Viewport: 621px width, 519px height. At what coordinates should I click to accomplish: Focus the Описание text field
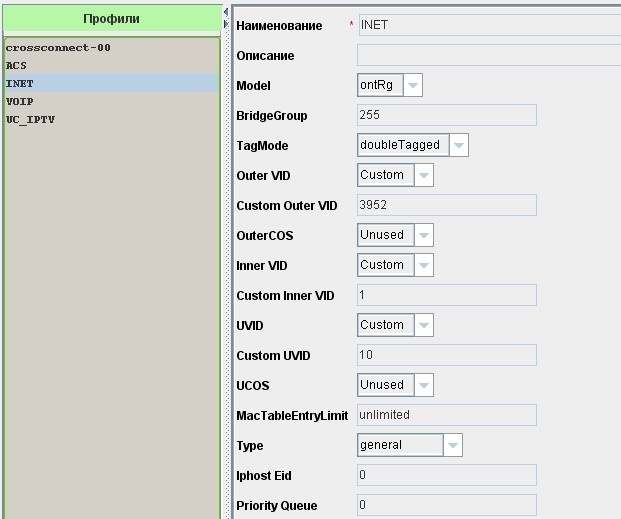point(488,56)
